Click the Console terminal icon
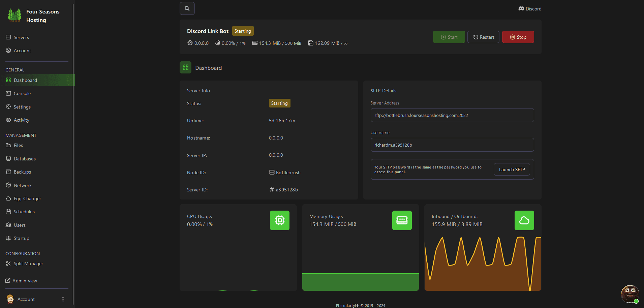Viewport: 644px width, 308px height. pos(8,93)
